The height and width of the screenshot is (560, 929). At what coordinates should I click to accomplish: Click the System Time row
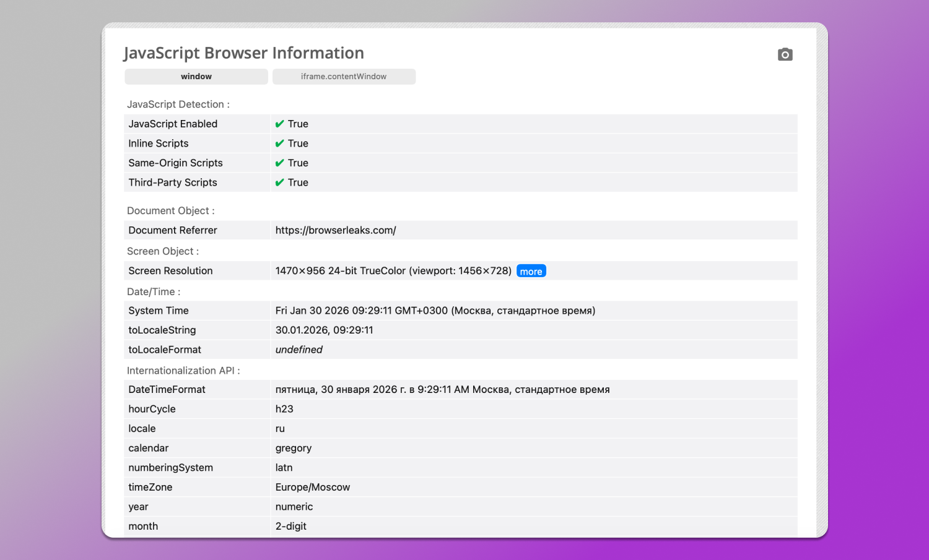click(435, 310)
